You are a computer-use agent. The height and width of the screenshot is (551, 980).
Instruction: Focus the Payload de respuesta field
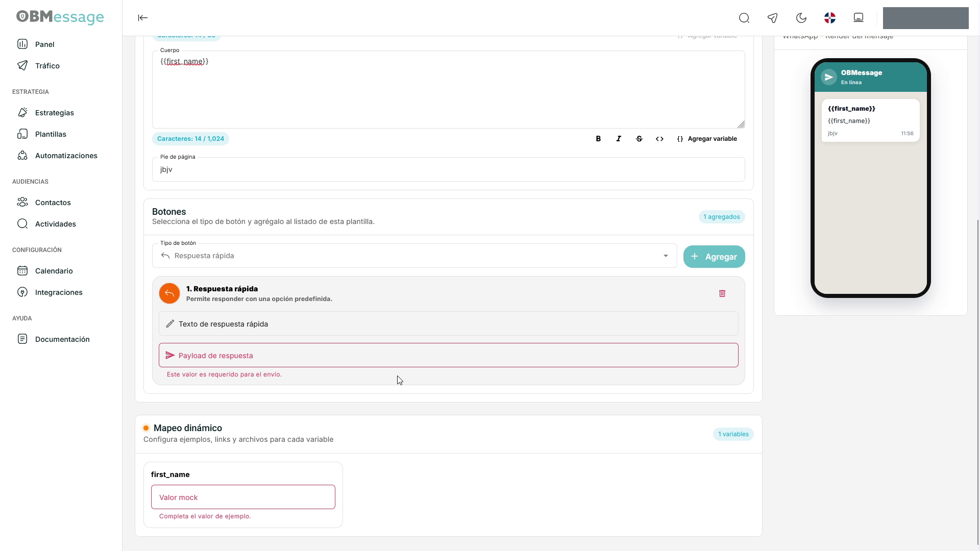coord(449,356)
